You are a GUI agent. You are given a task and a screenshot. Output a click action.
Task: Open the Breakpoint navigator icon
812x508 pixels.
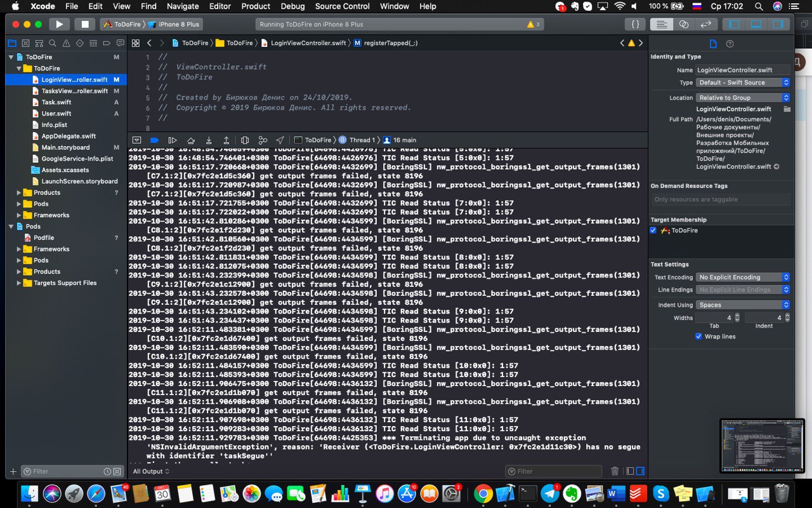(x=106, y=43)
